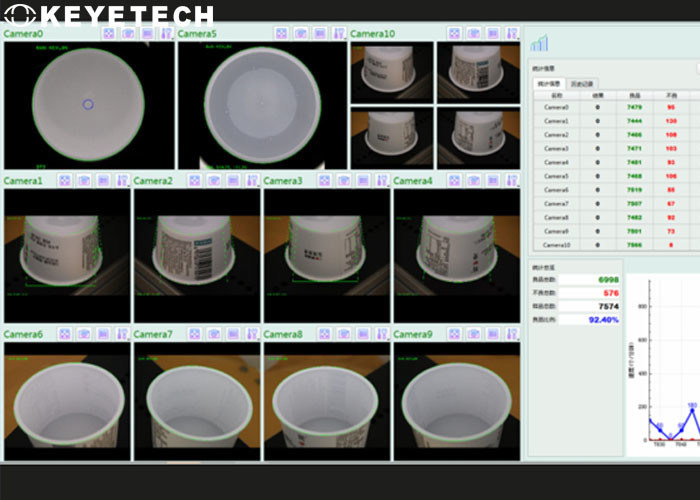700x500 pixels.
Task: Open the tools dropdown for Camera6
Action: [122, 334]
